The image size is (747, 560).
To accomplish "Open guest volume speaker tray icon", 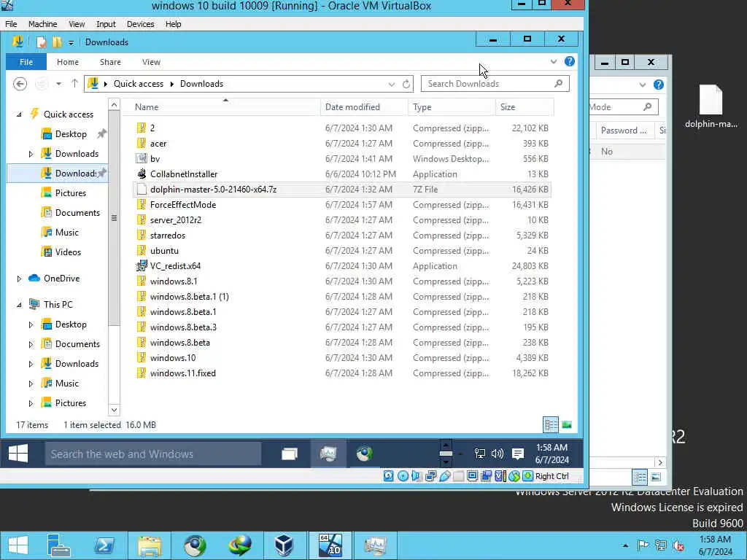I will [497, 454].
